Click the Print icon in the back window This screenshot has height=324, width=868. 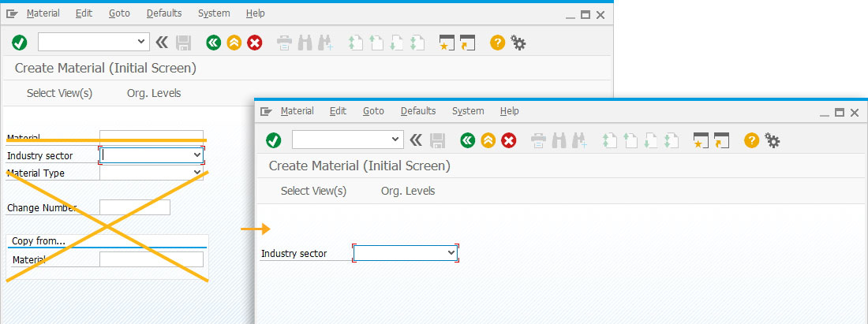tap(285, 43)
